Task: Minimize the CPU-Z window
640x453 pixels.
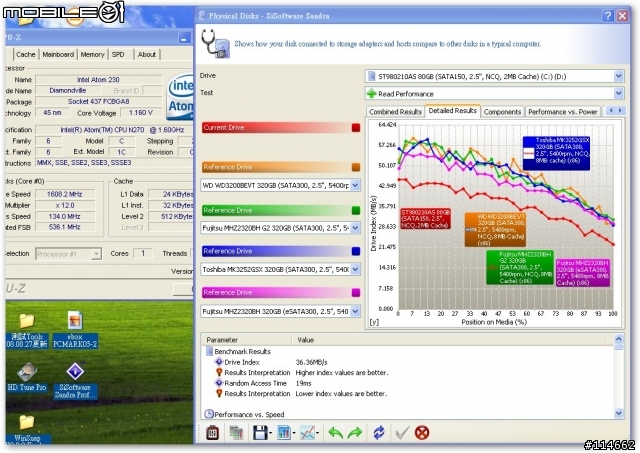Action: coord(184,38)
